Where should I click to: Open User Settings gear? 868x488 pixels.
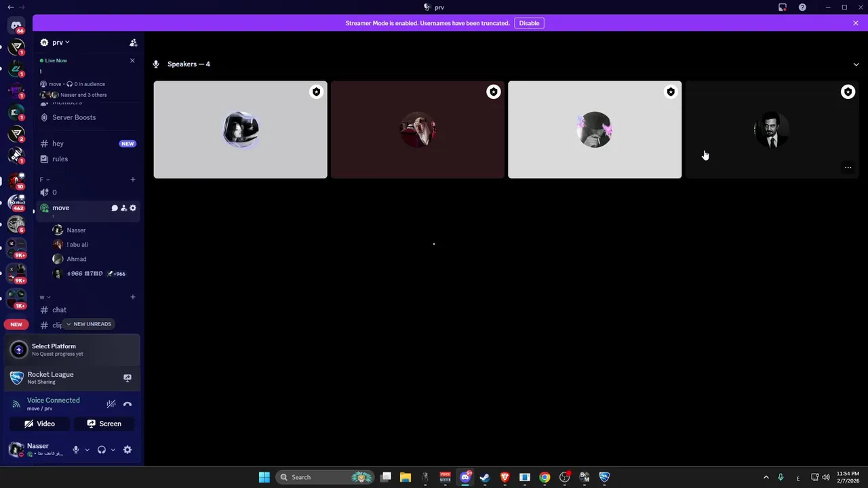tap(127, 450)
